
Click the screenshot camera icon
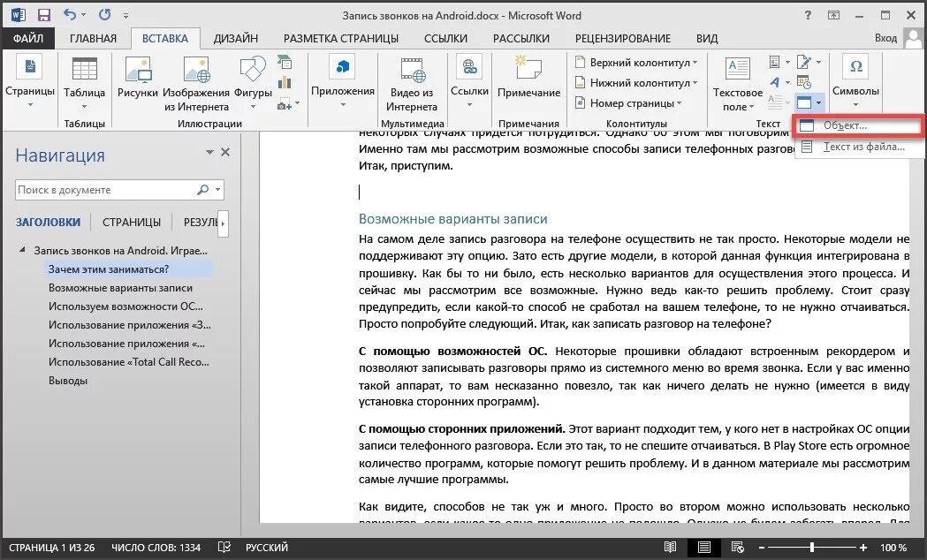click(x=284, y=105)
